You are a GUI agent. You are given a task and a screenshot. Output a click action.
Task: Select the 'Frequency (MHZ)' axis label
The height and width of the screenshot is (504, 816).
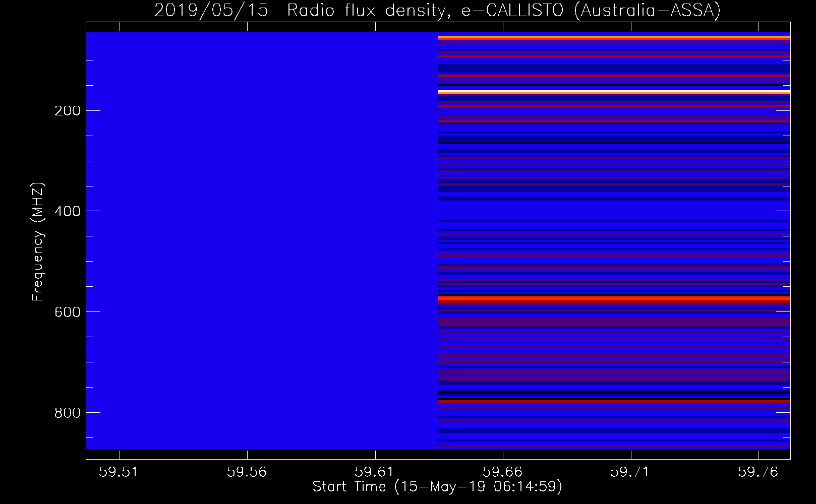pos(38,241)
